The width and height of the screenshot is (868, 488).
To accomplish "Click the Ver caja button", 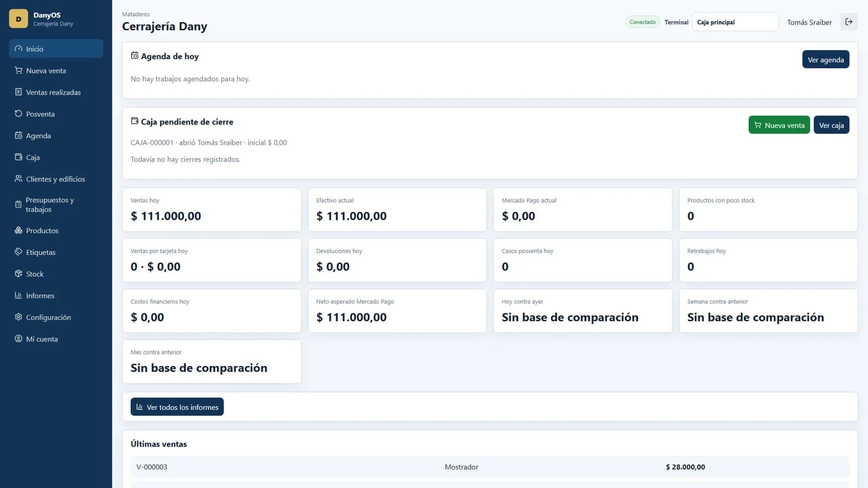I will [831, 125].
